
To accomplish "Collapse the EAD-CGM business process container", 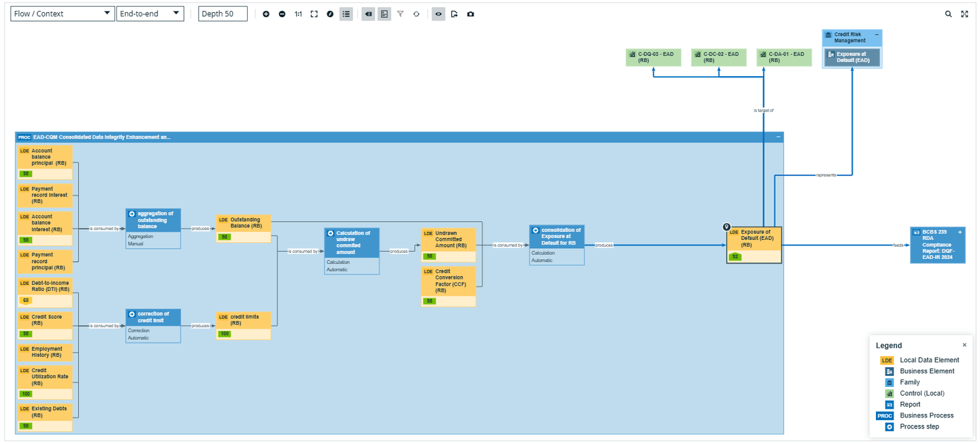I will click(x=779, y=137).
